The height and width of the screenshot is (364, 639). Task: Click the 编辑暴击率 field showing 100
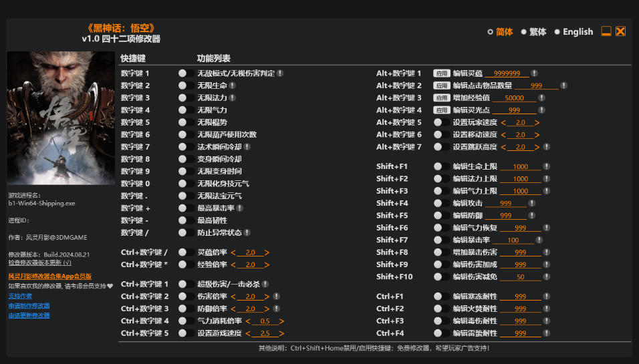tap(513, 240)
